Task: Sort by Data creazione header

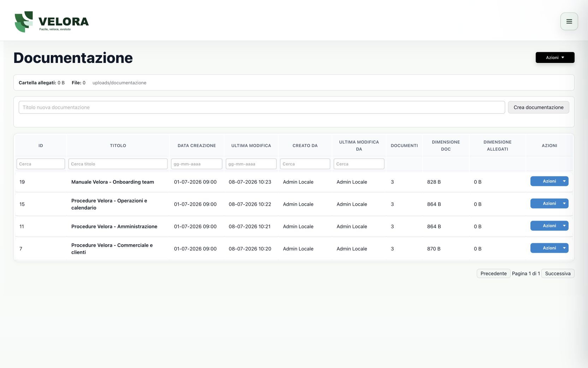Action: click(197, 146)
